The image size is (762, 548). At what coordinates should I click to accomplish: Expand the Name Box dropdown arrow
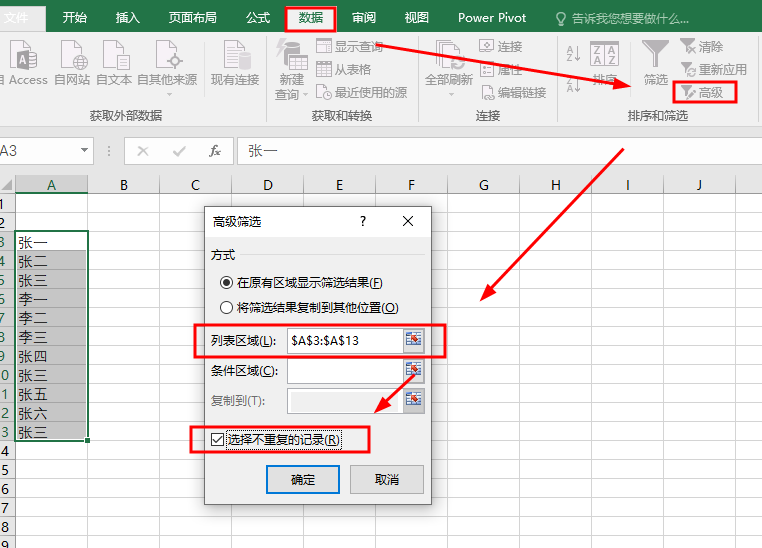tap(85, 150)
